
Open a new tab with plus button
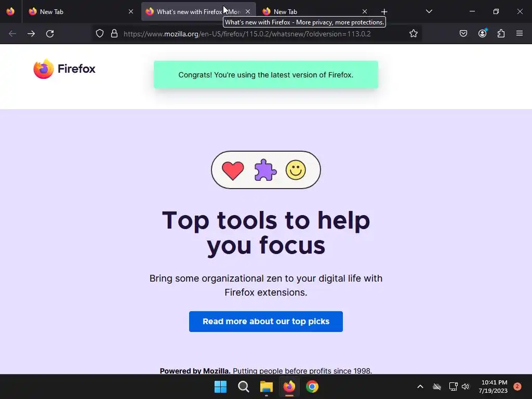[x=384, y=12]
